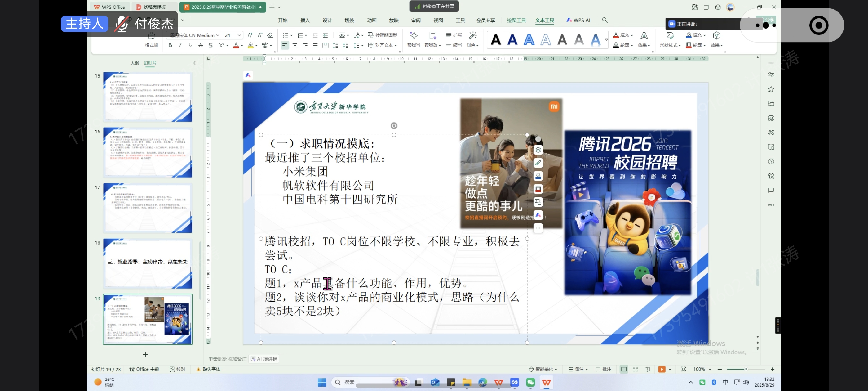Image resolution: width=868 pixels, height=391 pixels.
Task: Expand WordArt style gallery arrow
Action: point(606,39)
